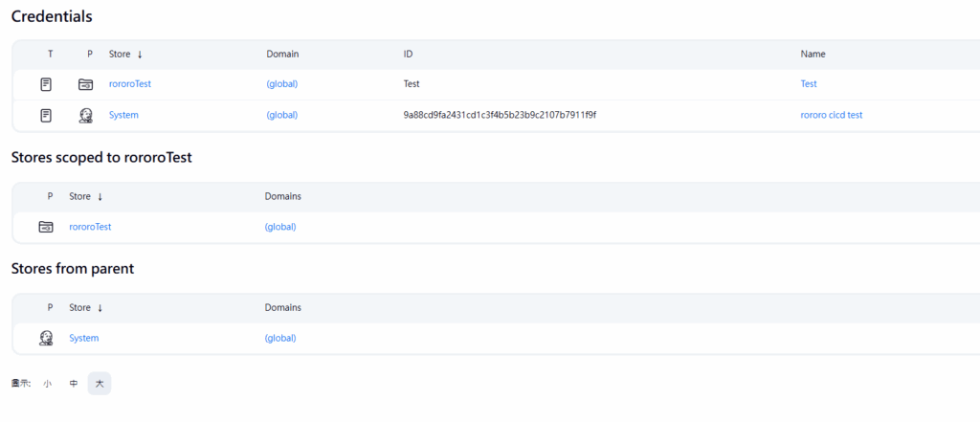Open System store link in Stores from parent
Viewport: 980px width, 422px height.
pyautogui.click(x=84, y=338)
